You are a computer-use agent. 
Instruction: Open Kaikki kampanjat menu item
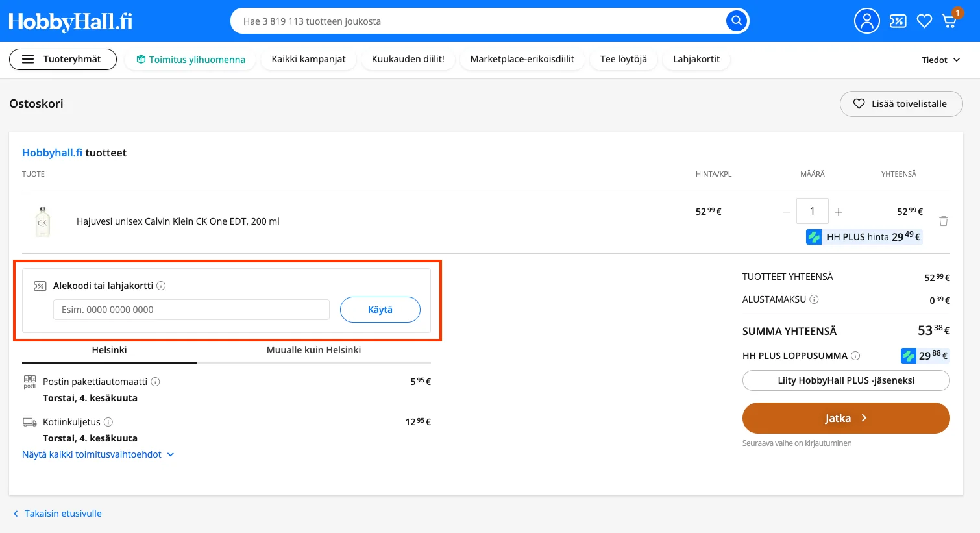point(308,59)
